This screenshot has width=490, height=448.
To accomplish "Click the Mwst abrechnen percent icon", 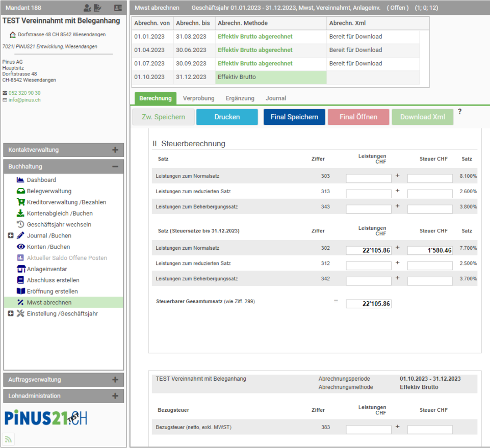I will [20, 302].
